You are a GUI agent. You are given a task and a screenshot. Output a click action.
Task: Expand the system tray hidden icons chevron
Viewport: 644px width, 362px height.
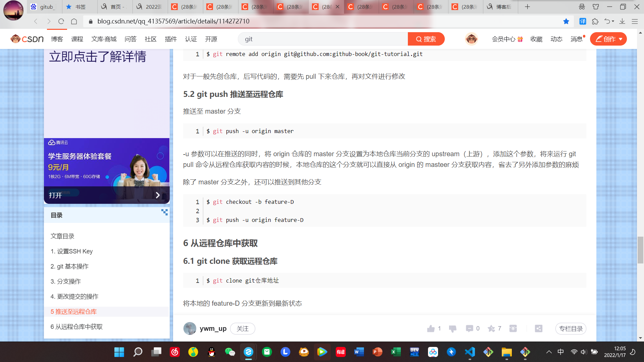click(x=549, y=352)
